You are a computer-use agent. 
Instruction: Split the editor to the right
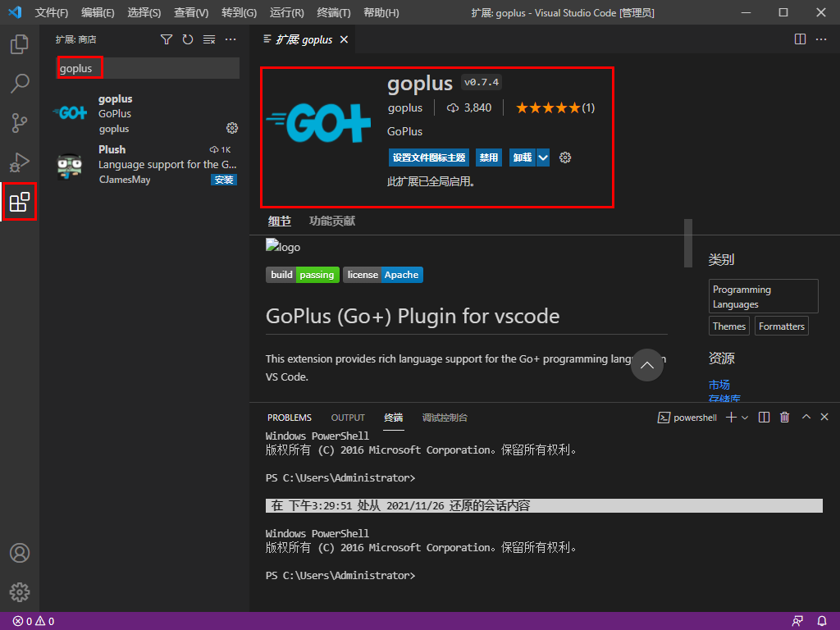(x=800, y=39)
